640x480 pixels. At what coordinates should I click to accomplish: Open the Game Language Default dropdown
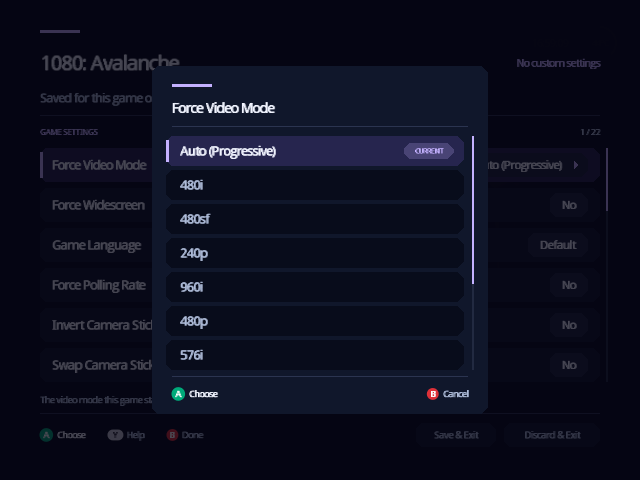[558, 245]
